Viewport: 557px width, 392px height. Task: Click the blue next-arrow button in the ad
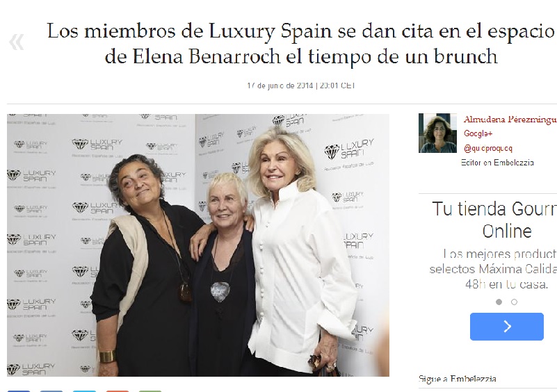[506, 326]
